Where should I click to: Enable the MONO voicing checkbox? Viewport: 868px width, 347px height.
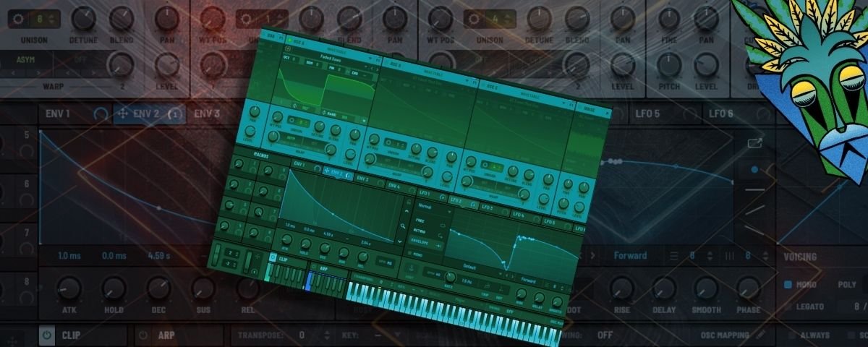click(x=788, y=284)
